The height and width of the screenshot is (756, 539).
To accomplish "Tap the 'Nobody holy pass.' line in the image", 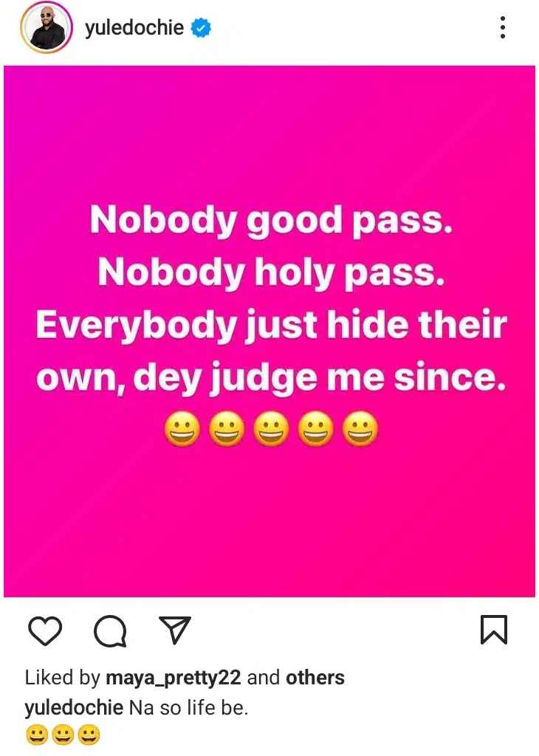I will coord(270,273).
